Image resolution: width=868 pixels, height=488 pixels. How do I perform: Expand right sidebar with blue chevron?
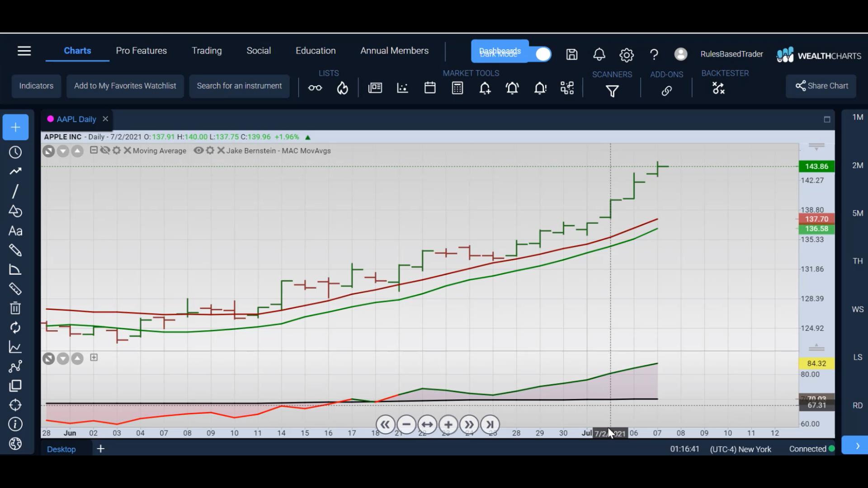click(857, 446)
